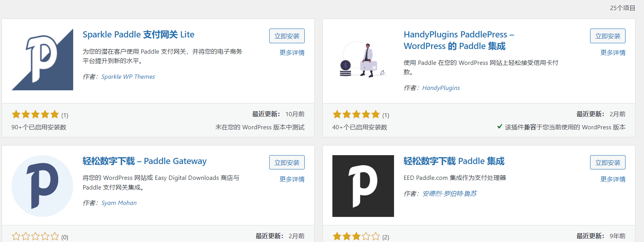This screenshot has height=242, width=644.
Task: Open 更多详情 for Paddle Gateway plugin
Action: (x=292, y=179)
